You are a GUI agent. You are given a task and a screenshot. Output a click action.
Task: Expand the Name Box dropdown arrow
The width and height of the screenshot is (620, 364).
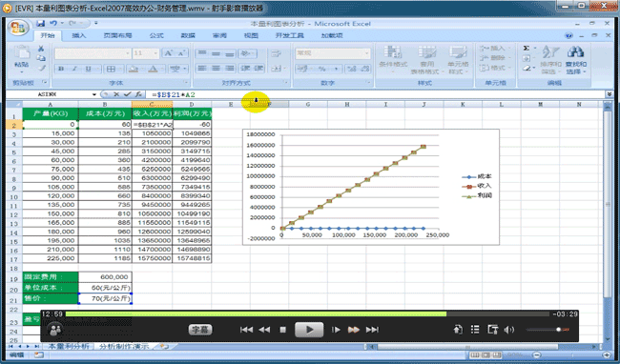pos(94,94)
